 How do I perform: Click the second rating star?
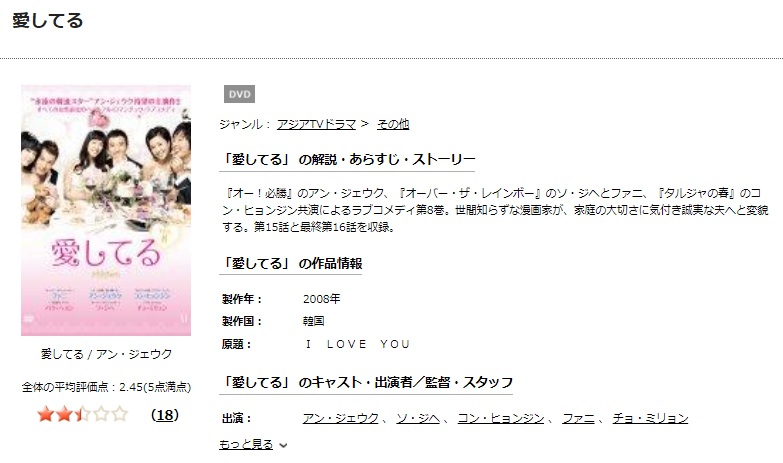pyautogui.click(x=64, y=414)
